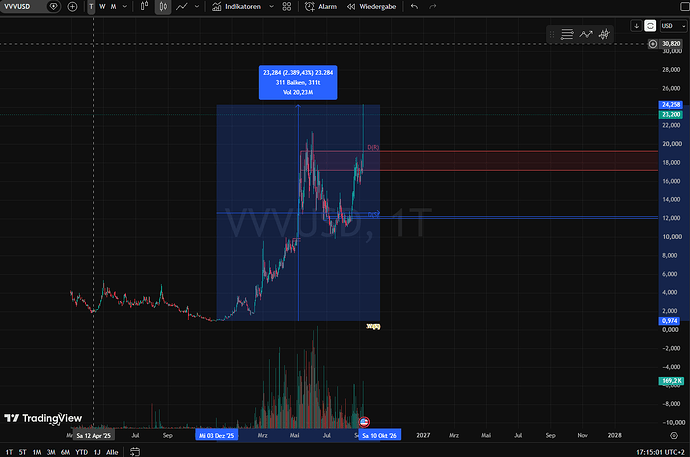
Task: Set the range to 1J
Action: click(x=97, y=452)
